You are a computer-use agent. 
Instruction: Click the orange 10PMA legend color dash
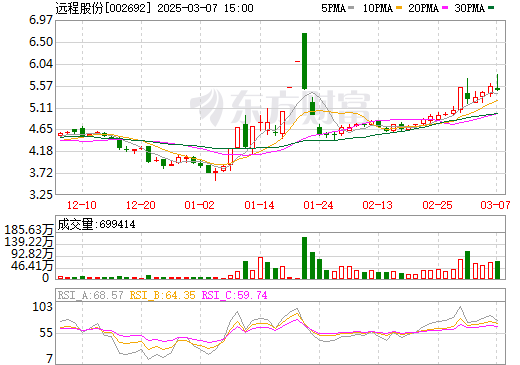click(399, 8)
